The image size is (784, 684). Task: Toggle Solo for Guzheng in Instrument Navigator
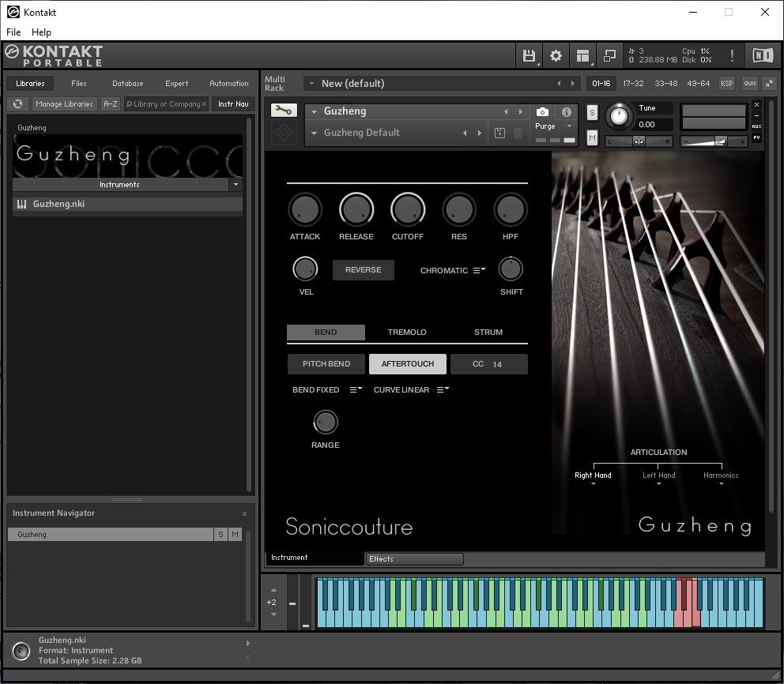pyautogui.click(x=220, y=535)
